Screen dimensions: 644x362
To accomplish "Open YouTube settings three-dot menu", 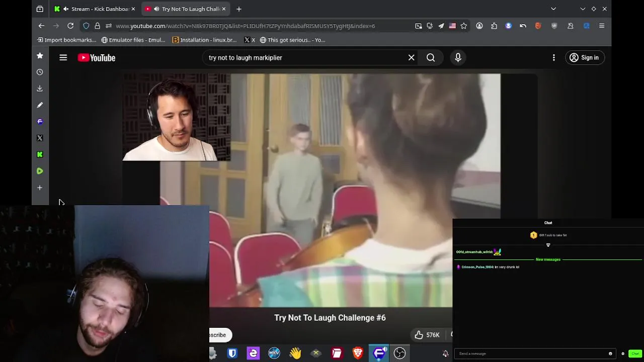I will tap(554, 58).
